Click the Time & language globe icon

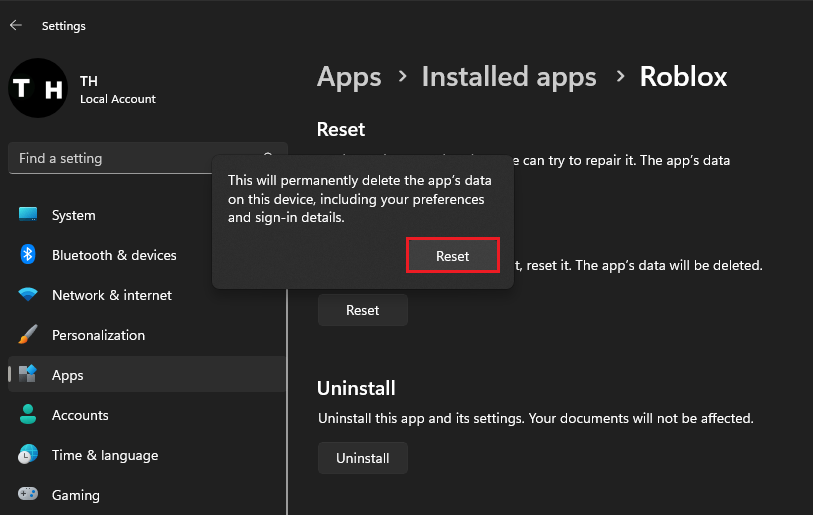(28, 455)
